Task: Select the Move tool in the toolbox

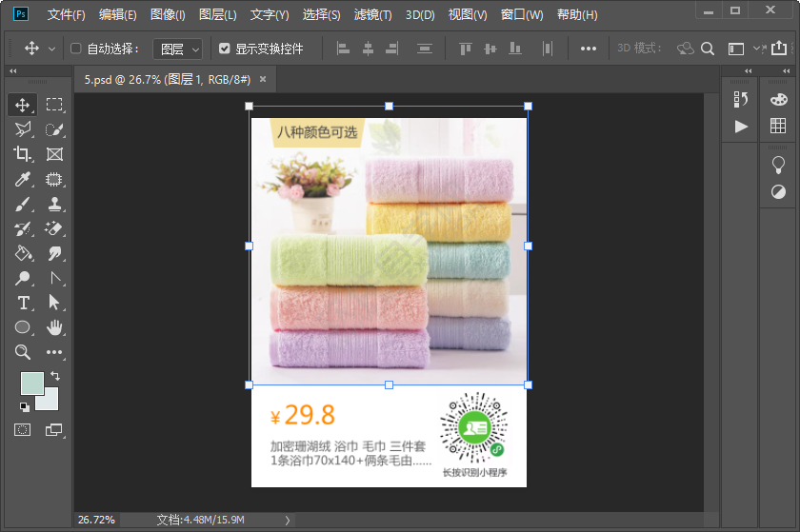Action: [22, 105]
